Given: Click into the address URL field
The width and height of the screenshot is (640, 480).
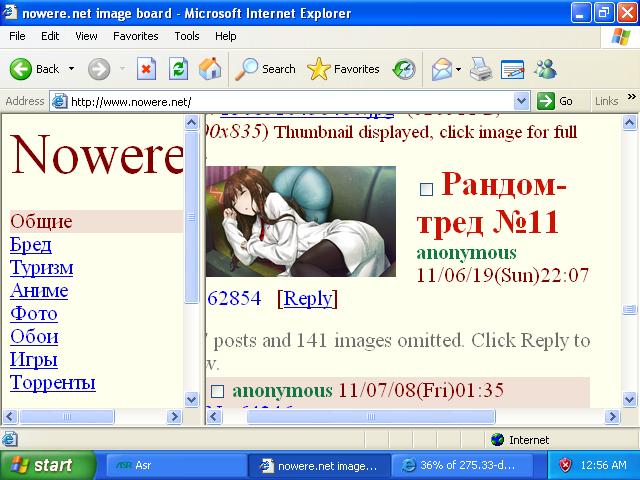Looking at the screenshot, I should [290, 101].
